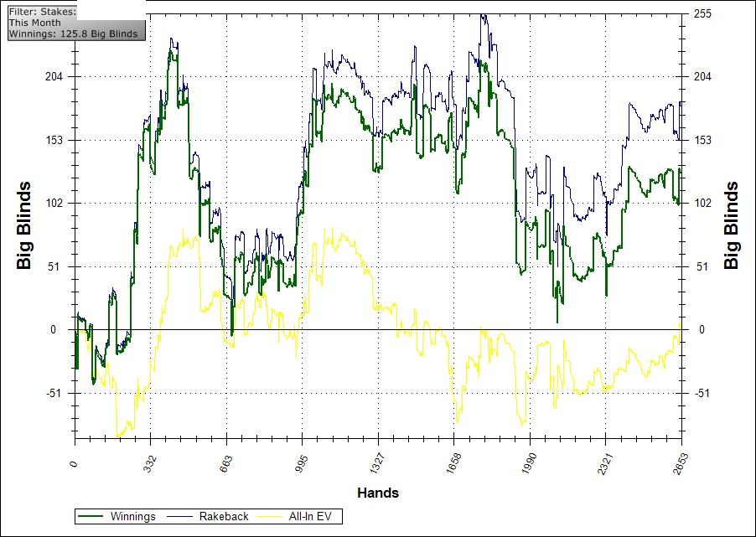This screenshot has height=537, width=756.
Task: Click the 0 tick label on Hands axis
Action: coord(73,464)
